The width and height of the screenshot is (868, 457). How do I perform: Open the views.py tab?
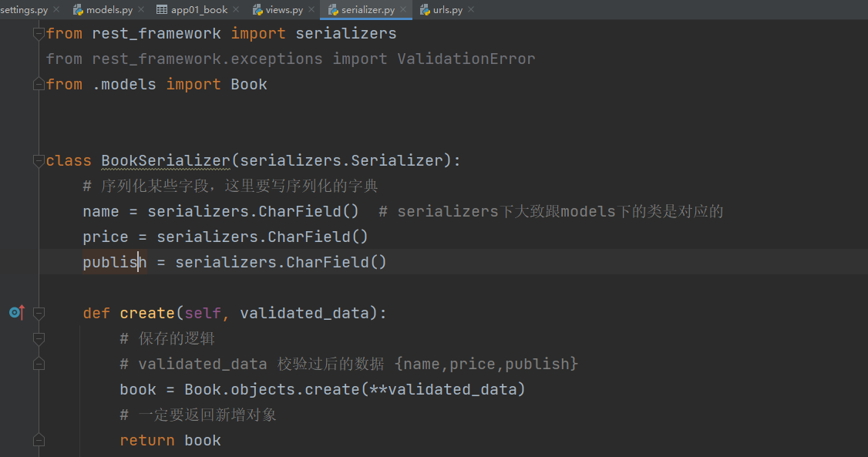click(284, 10)
